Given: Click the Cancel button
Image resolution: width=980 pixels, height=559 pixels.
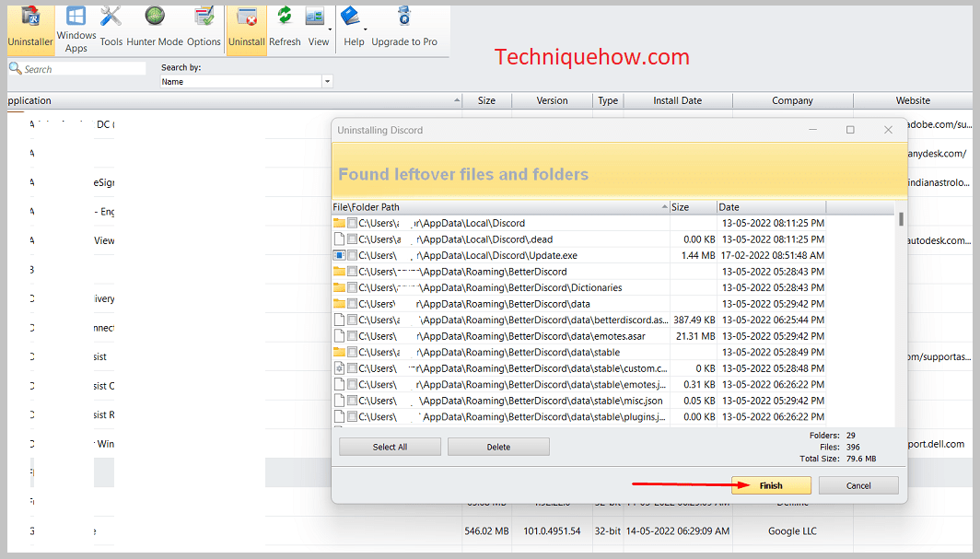Looking at the screenshot, I should click(858, 485).
